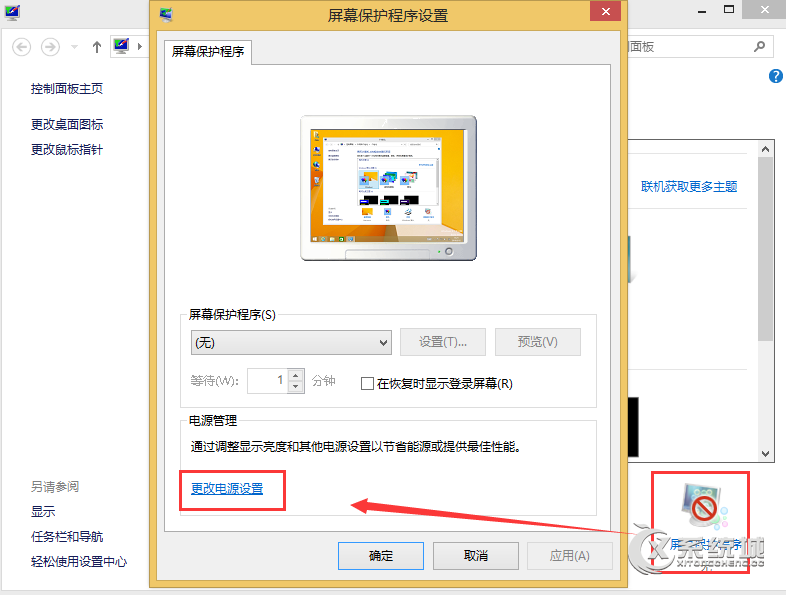Open the 更改电源设置 link
Screen dimensions: 786x595
(x=227, y=488)
